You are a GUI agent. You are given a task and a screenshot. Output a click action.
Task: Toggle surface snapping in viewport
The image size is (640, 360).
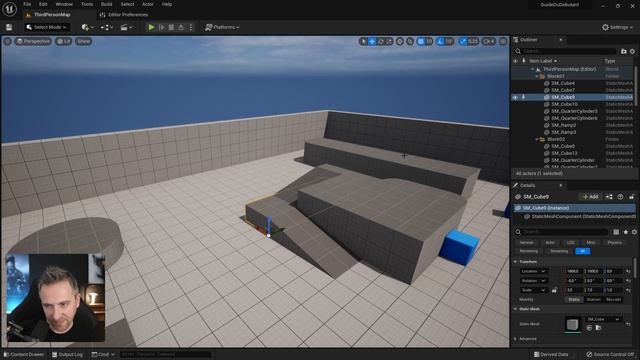click(x=410, y=41)
